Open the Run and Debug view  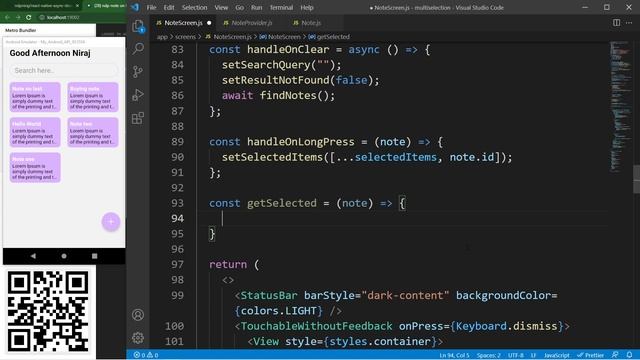pos(138,95)
